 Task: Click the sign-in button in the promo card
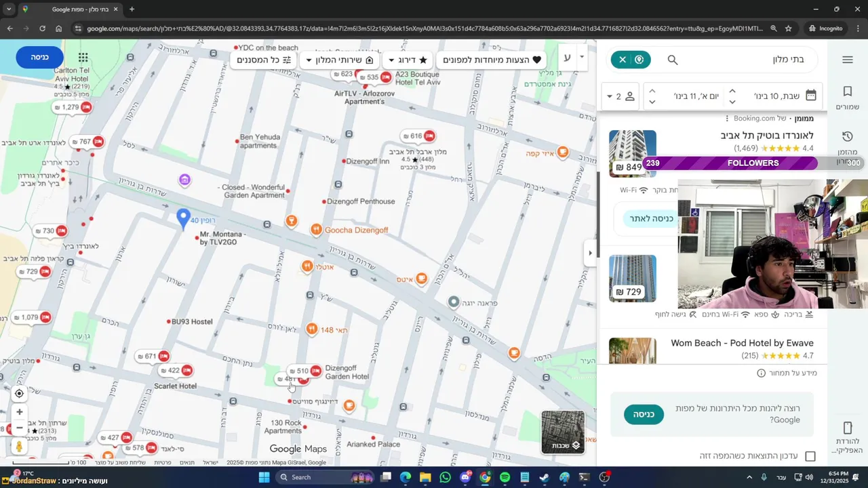(x=644, y=414)
